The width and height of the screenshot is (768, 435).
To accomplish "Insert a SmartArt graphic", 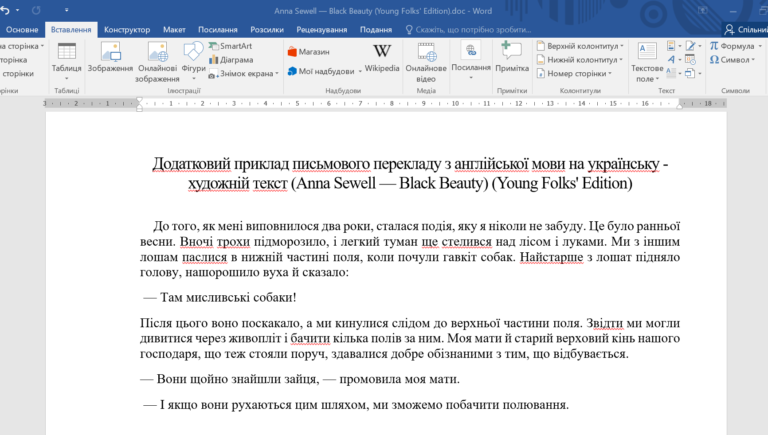I will click(x=230, y=46).
